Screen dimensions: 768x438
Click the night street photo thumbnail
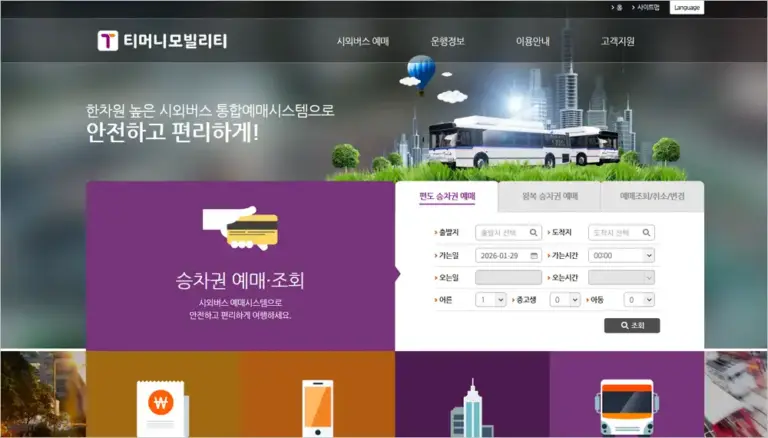tap(43, 394)
